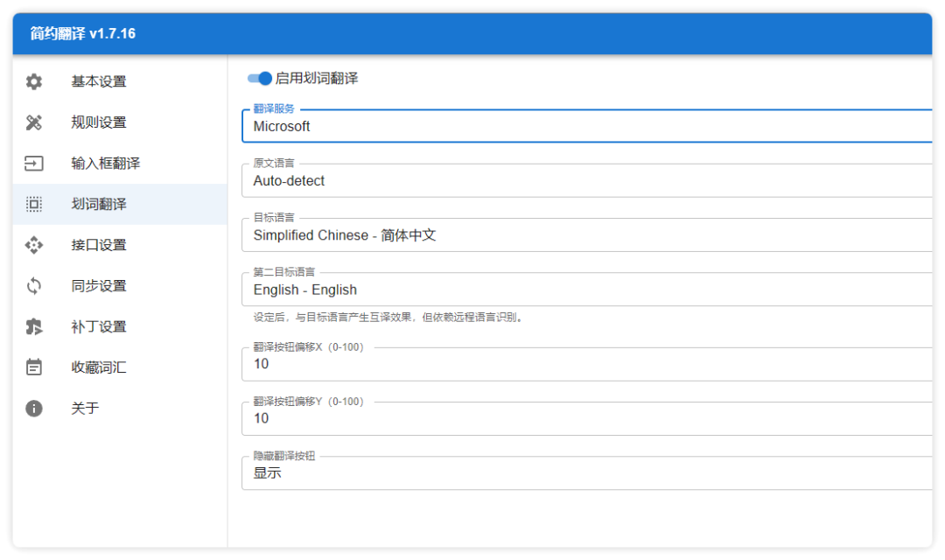Click the input arrow icon beside 输入框翻译
The height and width of the screenshot is (560, 945).
(x=34, y=164)
